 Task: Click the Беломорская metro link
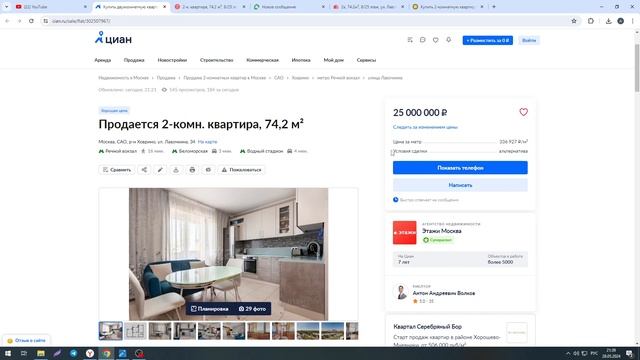pyautogui.click(x=193, y=151)
